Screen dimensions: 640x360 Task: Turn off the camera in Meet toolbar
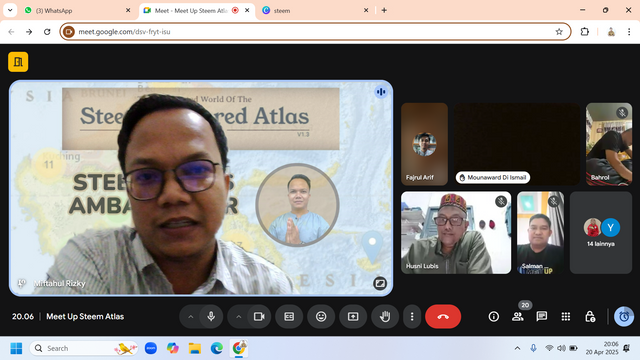click(x=259, y=316)
